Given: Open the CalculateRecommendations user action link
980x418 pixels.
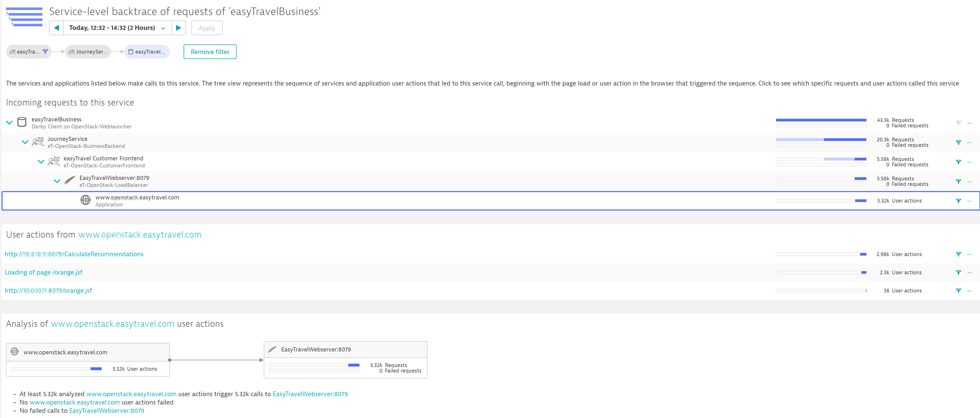Looking at the screenshot, I should (74, 254).
